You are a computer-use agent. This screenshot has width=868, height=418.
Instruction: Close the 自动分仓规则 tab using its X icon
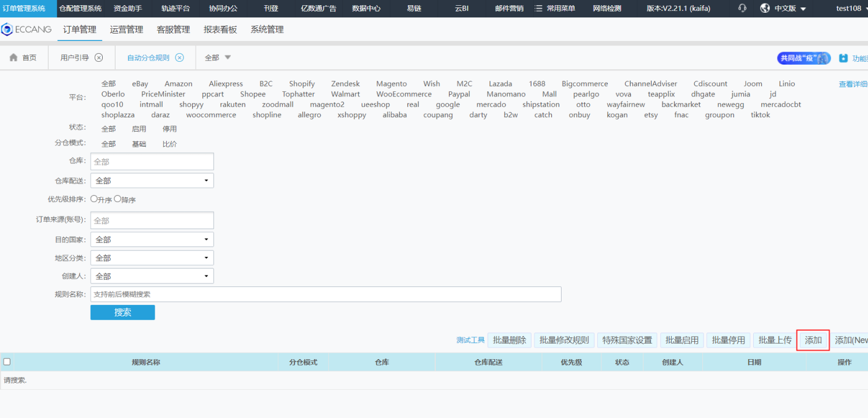[x=179, y=58]
